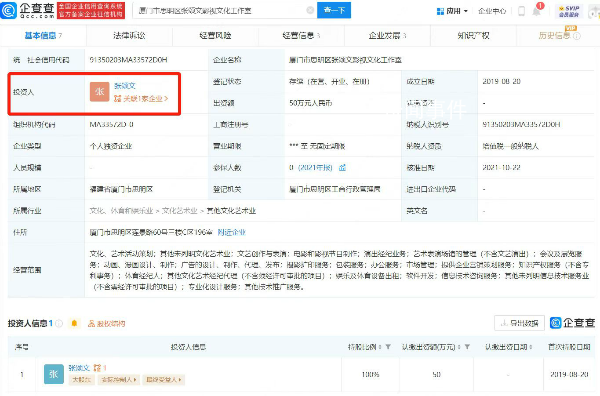Switch to the 基本信息 tab
This screenshot has width=600, height=396.
point(43,36)
